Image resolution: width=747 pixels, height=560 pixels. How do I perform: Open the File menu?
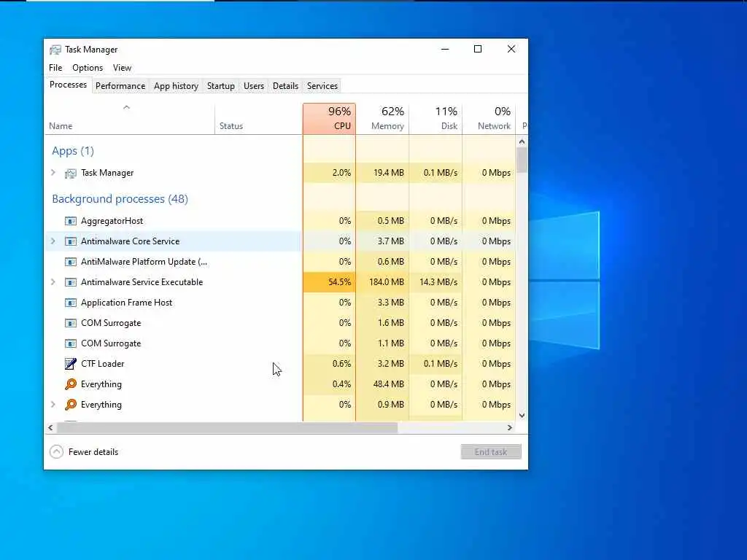coord(55,68)
